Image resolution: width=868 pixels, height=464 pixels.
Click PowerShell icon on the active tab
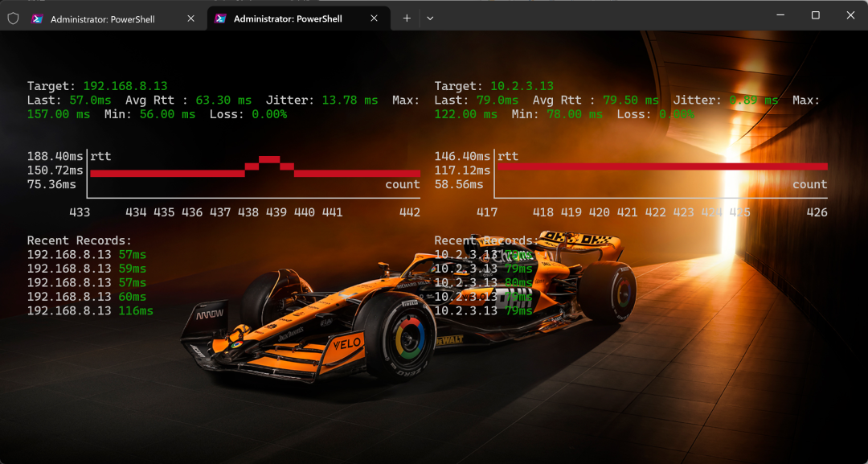pyautogui.click(x=220, y=18)
